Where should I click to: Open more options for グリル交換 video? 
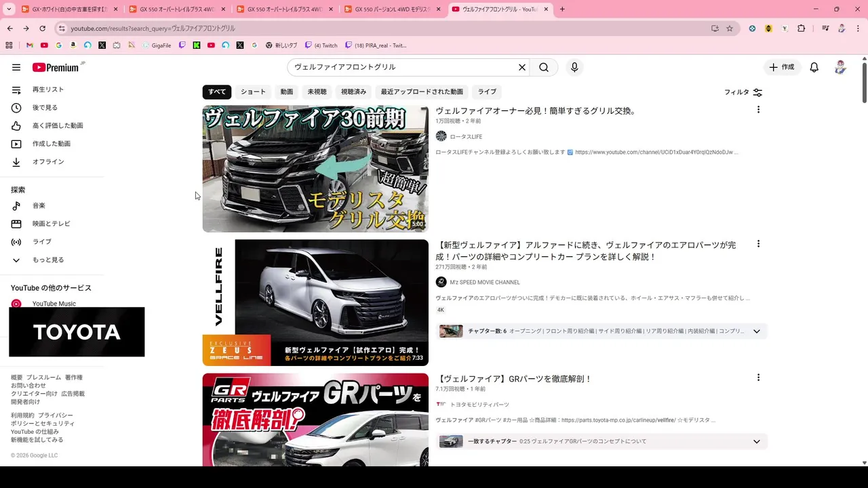(758, 110)
